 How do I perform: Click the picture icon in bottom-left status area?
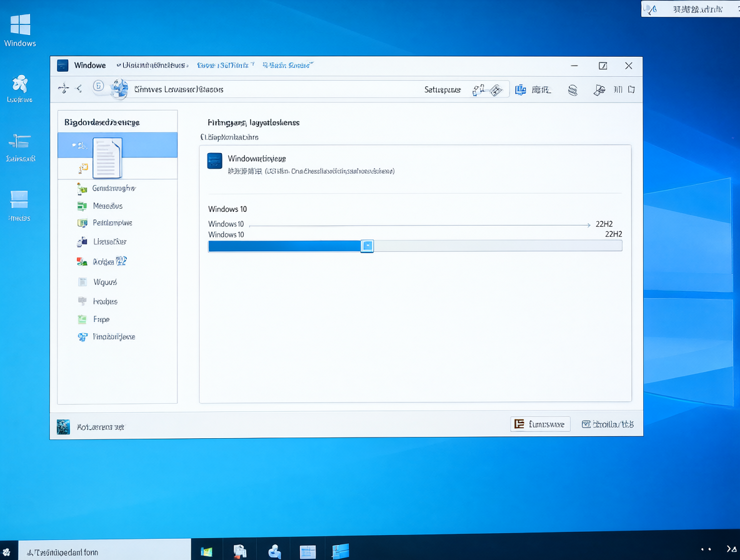[x=63, y=426]
